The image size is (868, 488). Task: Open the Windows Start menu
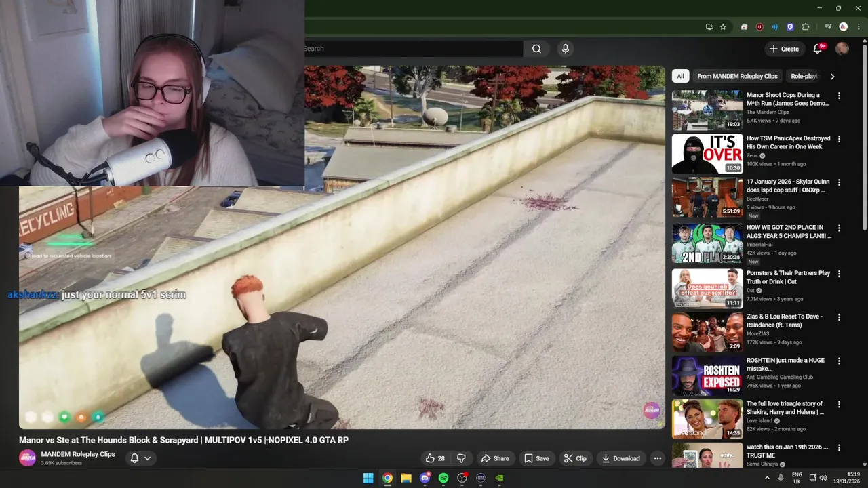click(x=368, y=478)
